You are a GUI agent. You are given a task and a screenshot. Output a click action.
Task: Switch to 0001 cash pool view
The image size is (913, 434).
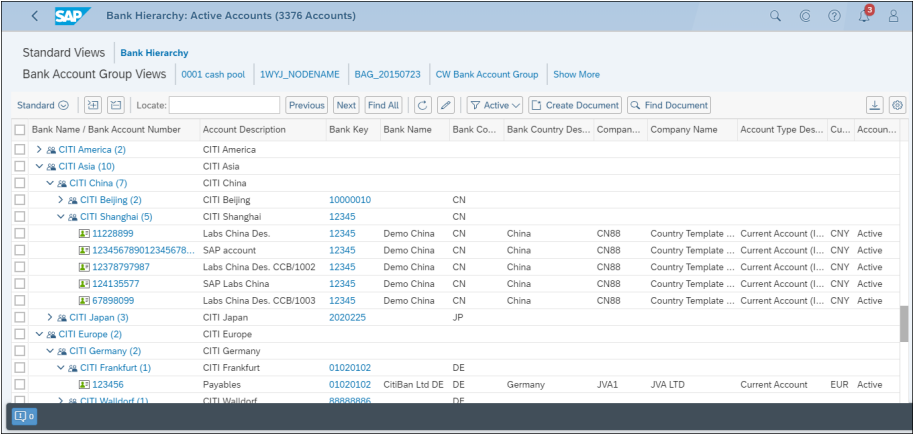(x=213, y=75)
